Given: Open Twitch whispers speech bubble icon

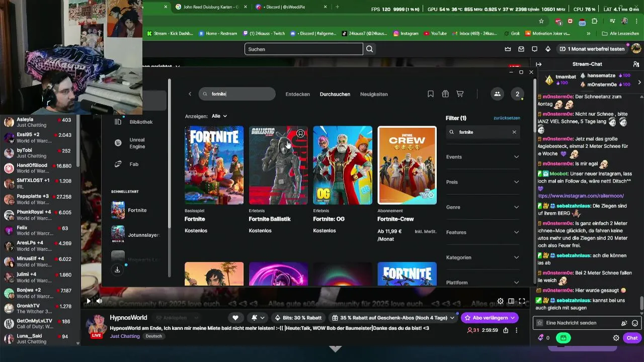Looking at the screenshot, I should click(x=534, y=49).
